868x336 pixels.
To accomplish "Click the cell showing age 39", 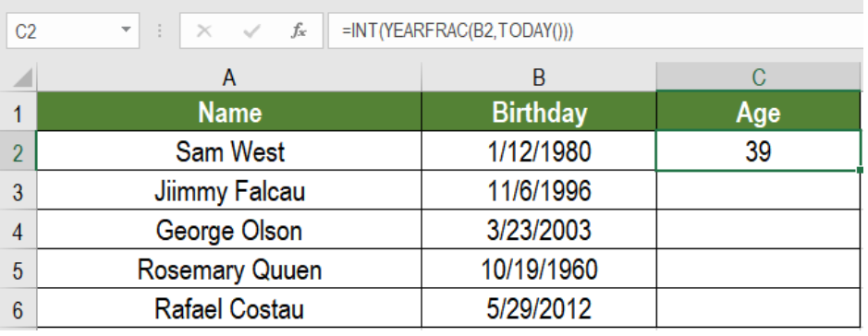I will click(759, 151).
